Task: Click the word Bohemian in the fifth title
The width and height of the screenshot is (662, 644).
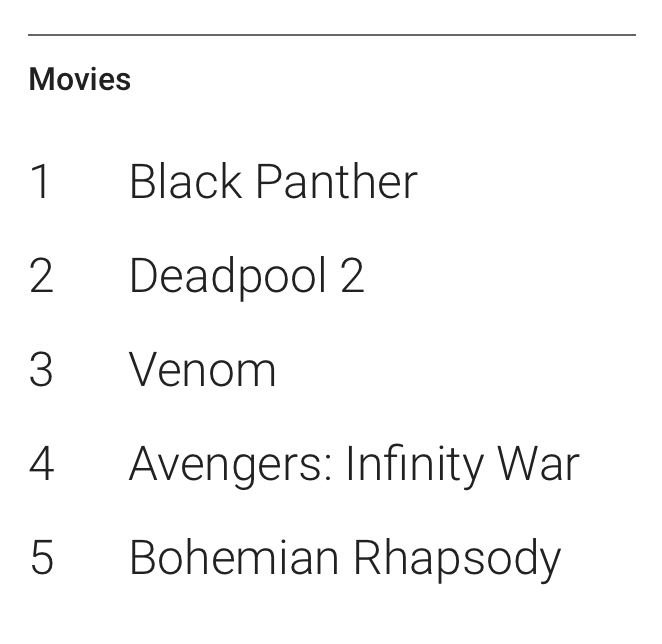Action: point(234,557)
